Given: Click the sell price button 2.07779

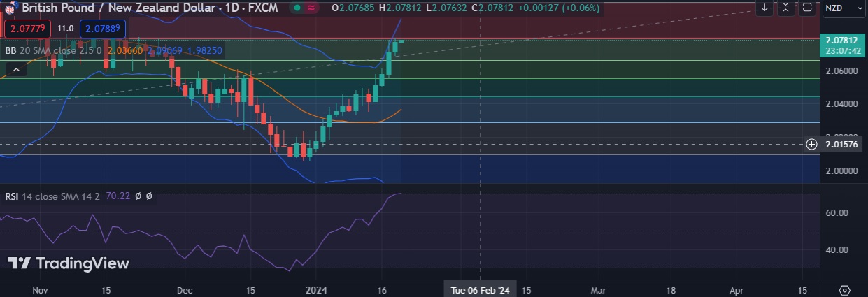Looking at the screenshot, I should coord(29,29).
